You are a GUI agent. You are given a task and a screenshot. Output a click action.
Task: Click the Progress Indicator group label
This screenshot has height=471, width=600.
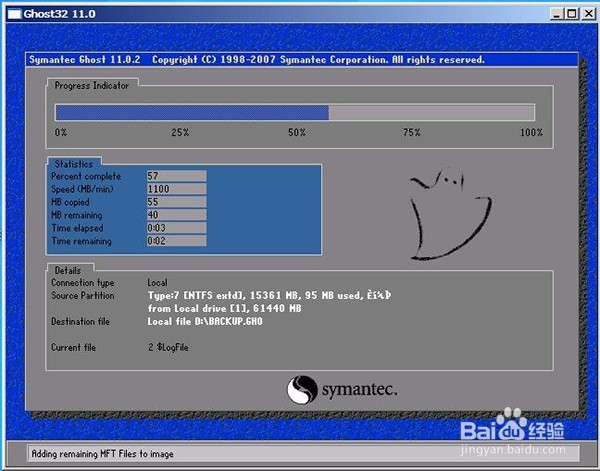(92, 85)
